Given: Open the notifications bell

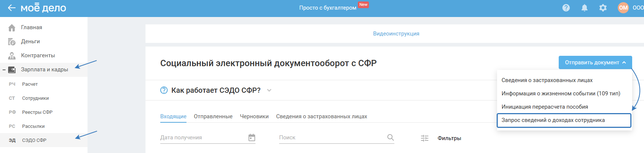Looking at the screenshot, I should tap(584, 8).
